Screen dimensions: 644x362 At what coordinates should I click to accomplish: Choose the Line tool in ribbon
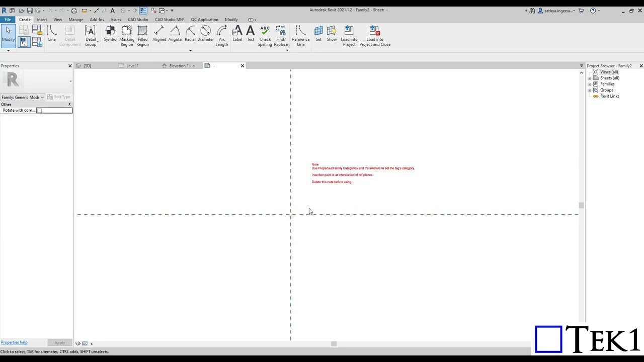[x=52, y=34]
